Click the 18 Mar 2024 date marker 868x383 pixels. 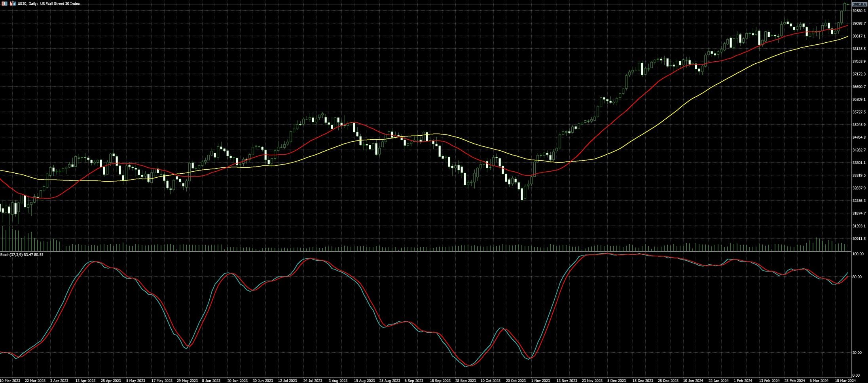[841, 381]
